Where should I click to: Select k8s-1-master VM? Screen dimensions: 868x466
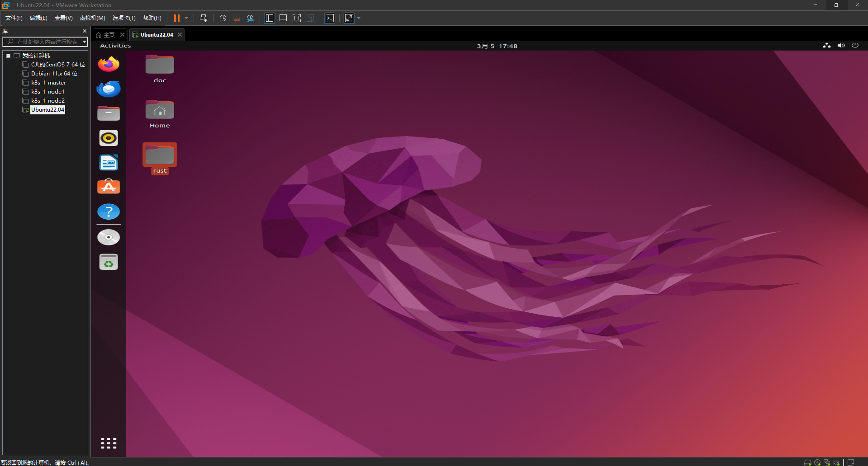(48, 83)
